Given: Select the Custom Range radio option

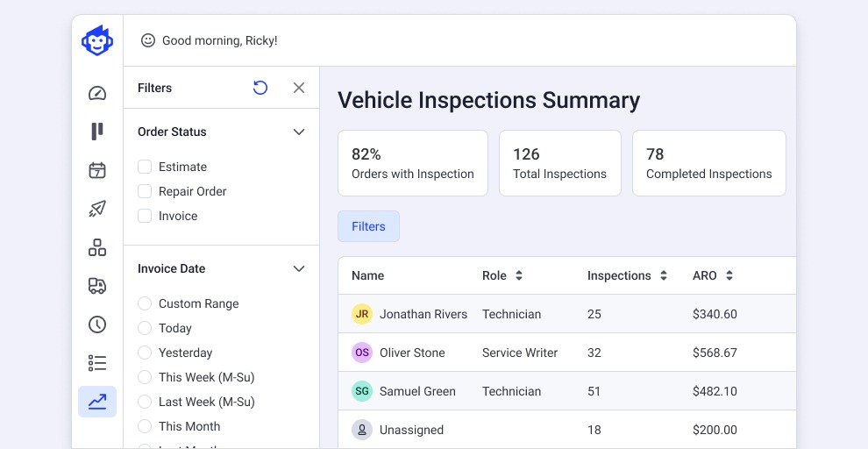Looking at the screenshot, I should [145, 303].
